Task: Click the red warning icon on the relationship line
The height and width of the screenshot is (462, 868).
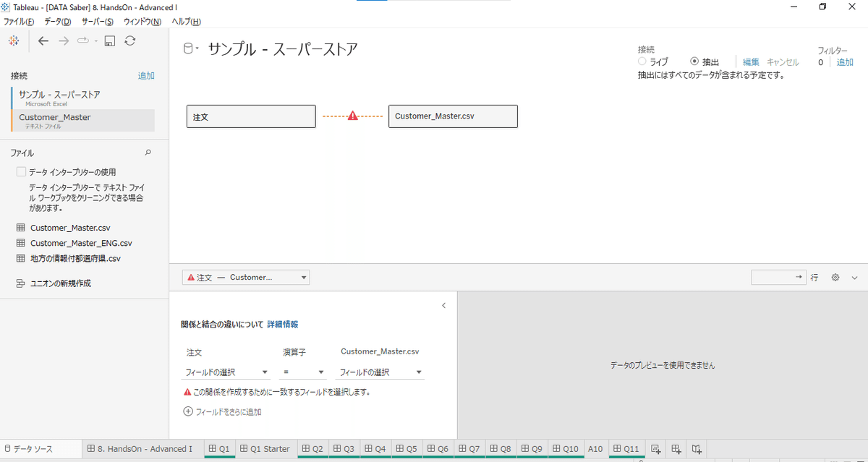Action: coord(352,116)
